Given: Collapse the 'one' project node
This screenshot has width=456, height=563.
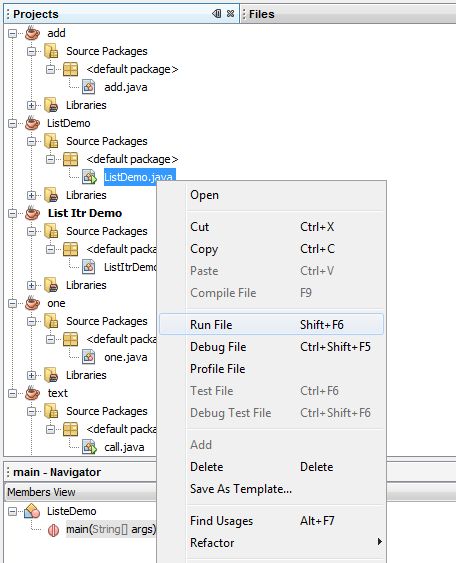Looking at the screenshot, I should 13,303.
